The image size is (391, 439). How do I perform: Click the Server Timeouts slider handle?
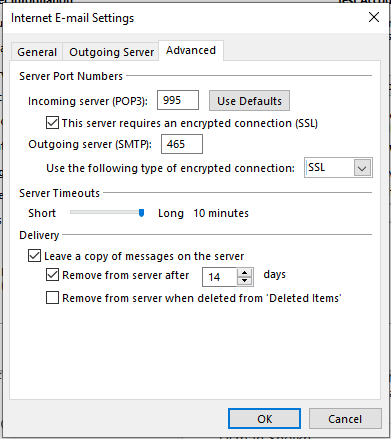coord(141,213)
